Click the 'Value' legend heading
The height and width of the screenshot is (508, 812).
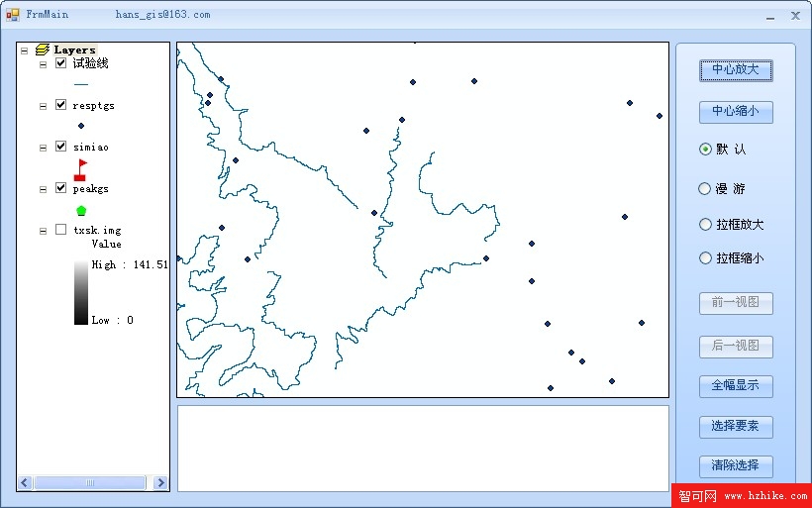(106, 244)
